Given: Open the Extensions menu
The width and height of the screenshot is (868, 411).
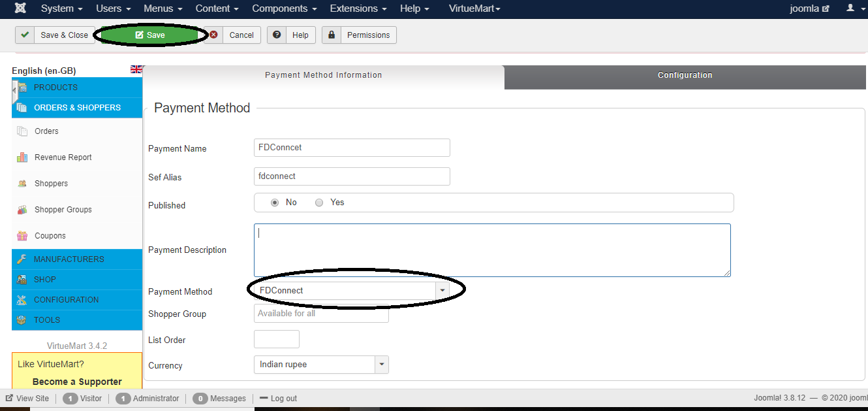Looking at the screenshot, I should point(358,8).
